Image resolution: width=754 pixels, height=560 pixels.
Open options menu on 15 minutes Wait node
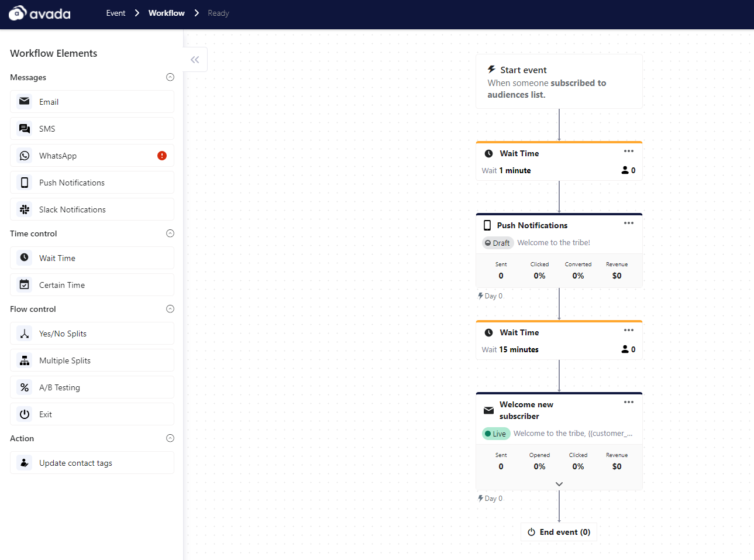tap(629, 330)
